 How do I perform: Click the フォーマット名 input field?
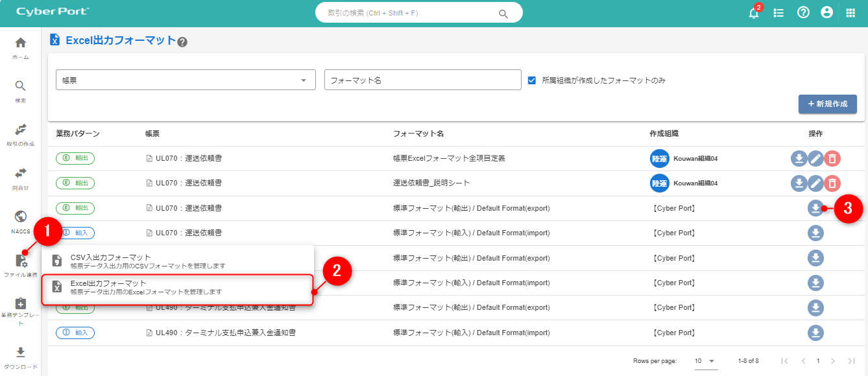coord(422,80)
